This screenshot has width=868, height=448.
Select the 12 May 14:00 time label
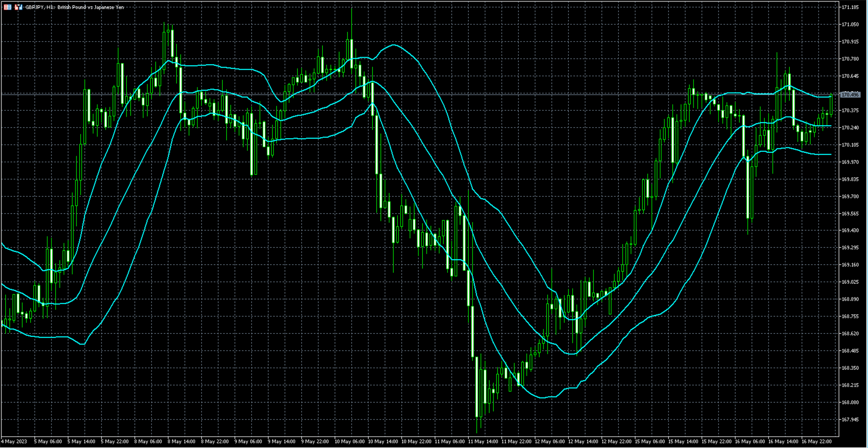point(583,442)
